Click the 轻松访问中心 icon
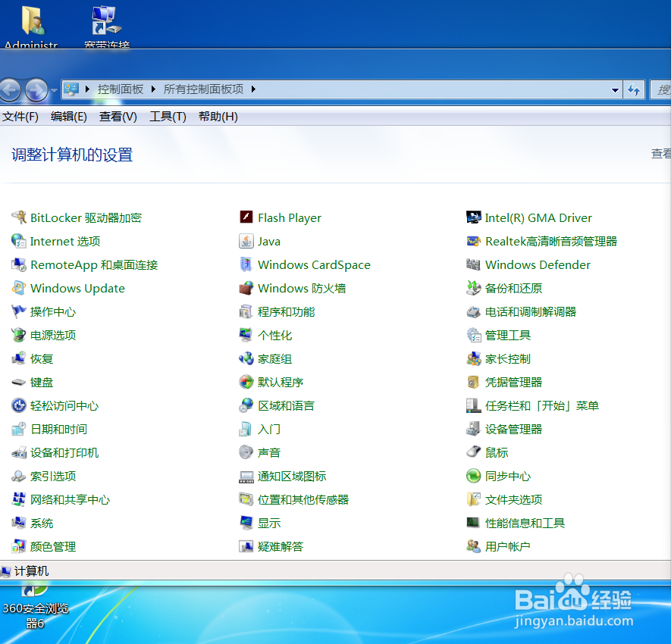 pos(19,406)
